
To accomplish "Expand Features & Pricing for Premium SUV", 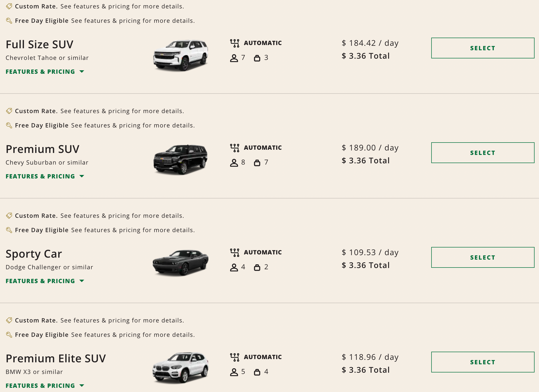I will pos(45,176).
